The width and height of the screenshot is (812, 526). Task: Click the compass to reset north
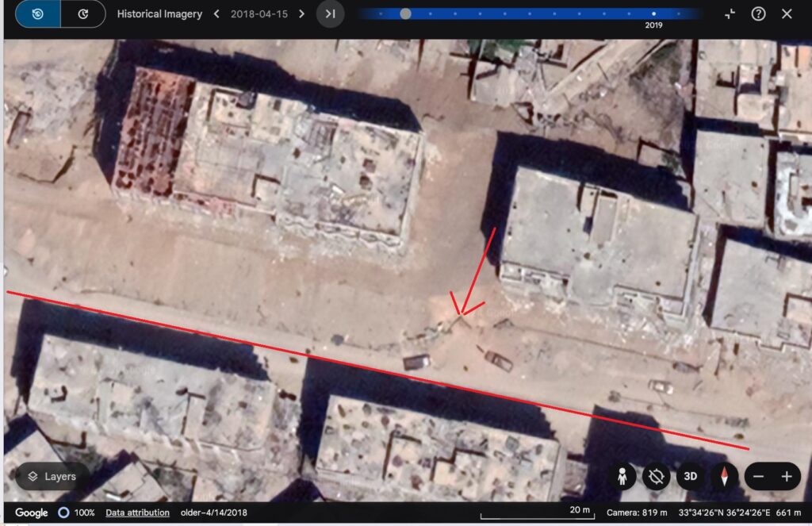[724, 476]
